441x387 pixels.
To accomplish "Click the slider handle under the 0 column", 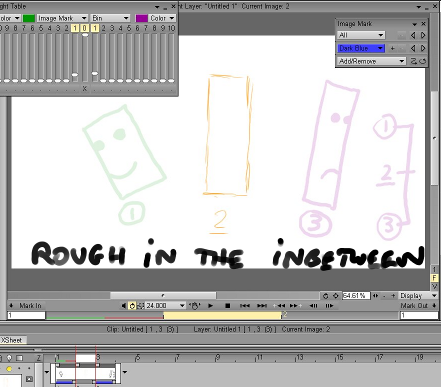I will click(x=85, y=35).
